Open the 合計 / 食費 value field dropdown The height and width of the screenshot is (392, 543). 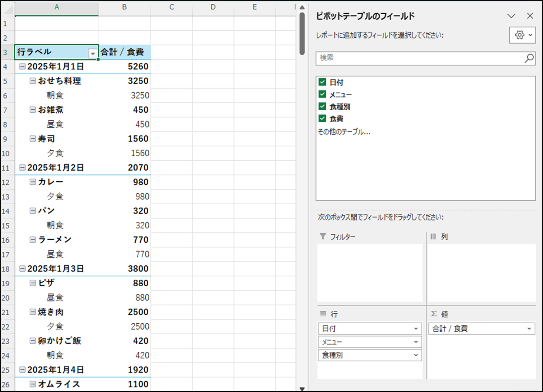(529, 328)
